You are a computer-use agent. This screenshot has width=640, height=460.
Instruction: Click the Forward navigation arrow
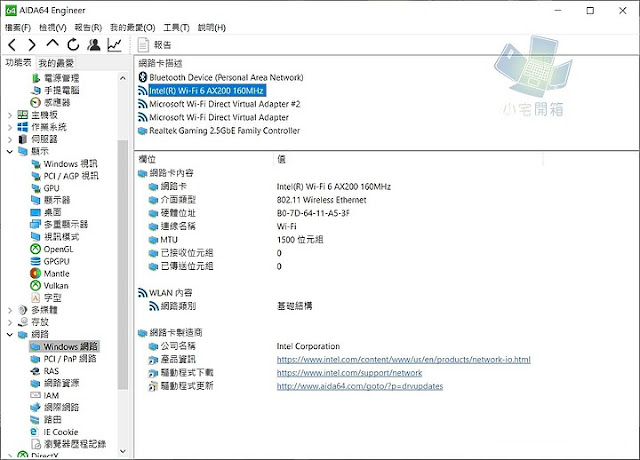click(32, 44)
